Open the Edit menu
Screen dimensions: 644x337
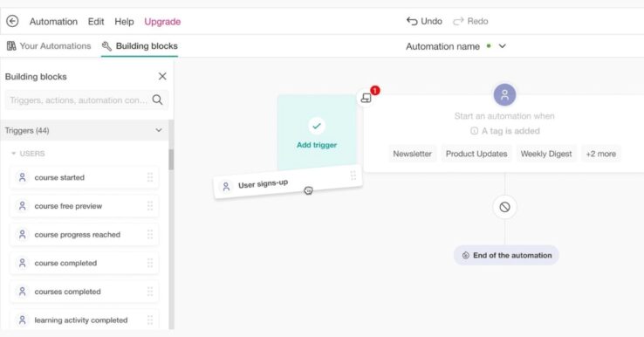pyautogui.click(x=96, y=21)
